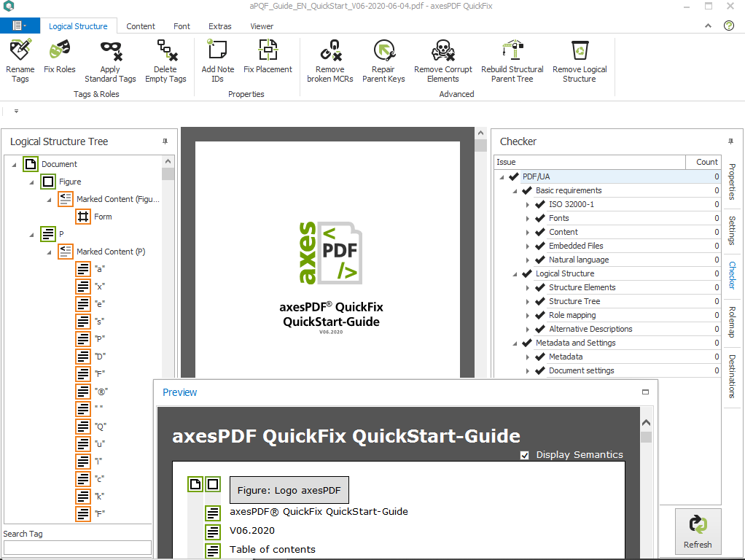Click Add Note IDs
745x560 pixels.
pos(218,61)
